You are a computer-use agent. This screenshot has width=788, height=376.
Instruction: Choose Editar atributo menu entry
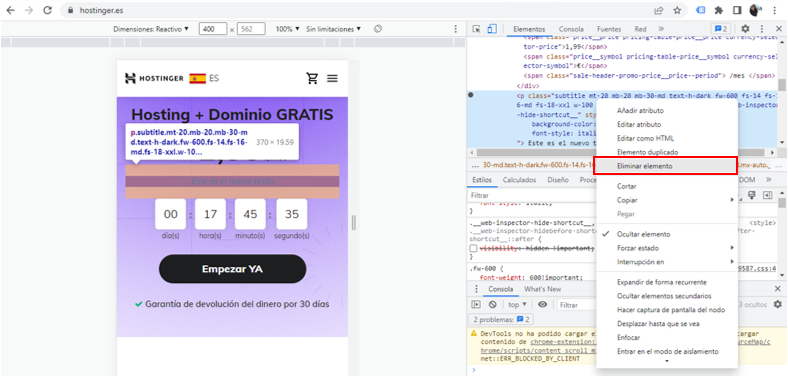[667, 124]
